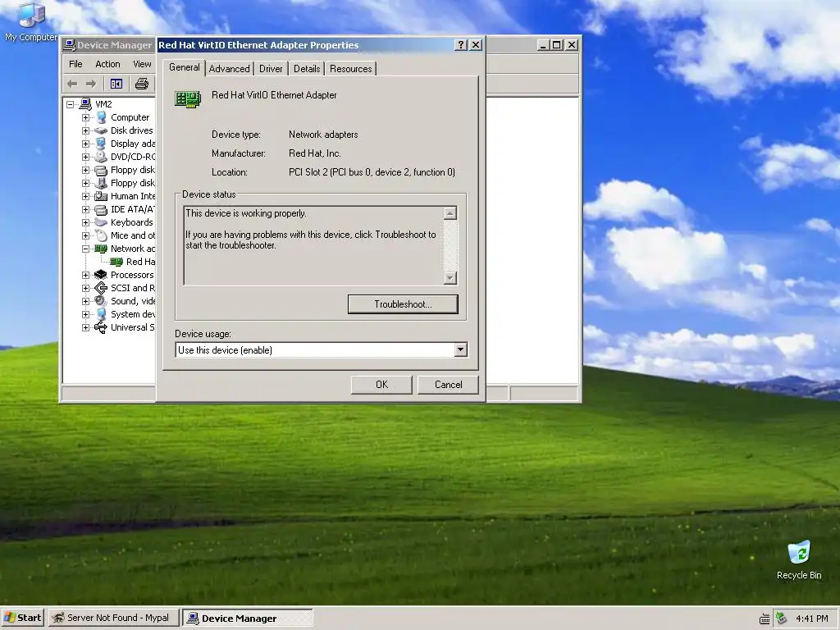Select the Computer node icon in tree
This screenshot has height=630, width=840.
tap(101, 117)
